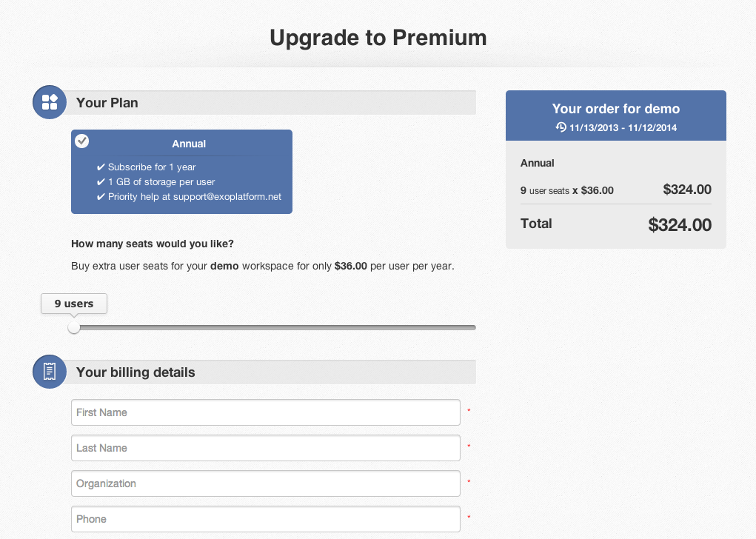Click the 'Upgrade to Premium' page title
The image size is (756, 539).
378,38
